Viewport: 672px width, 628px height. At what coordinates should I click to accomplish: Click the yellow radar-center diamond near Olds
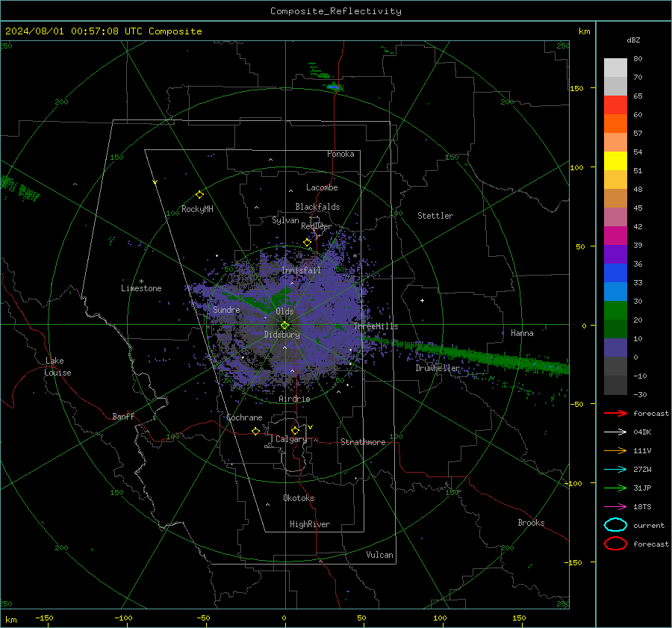284,326
